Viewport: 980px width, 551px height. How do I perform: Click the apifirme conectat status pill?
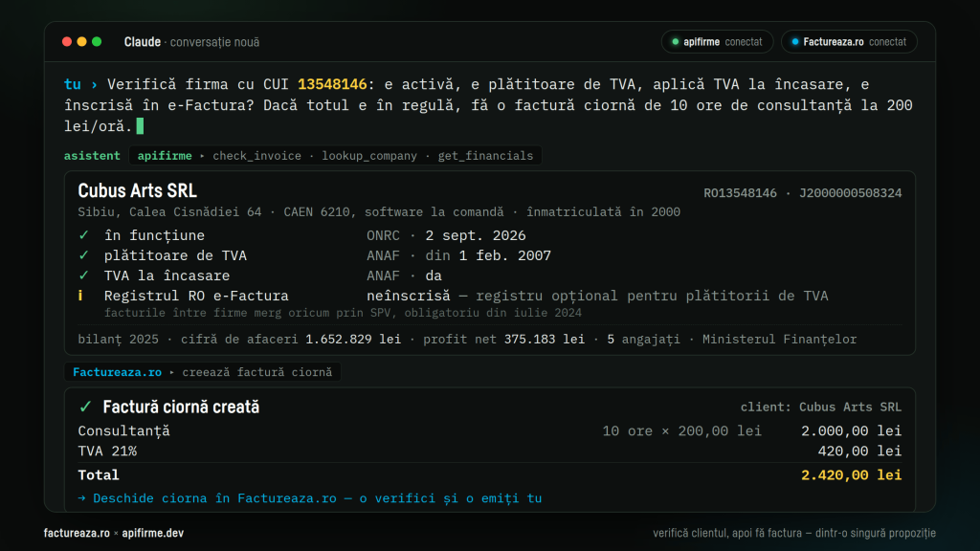(717, 42)
